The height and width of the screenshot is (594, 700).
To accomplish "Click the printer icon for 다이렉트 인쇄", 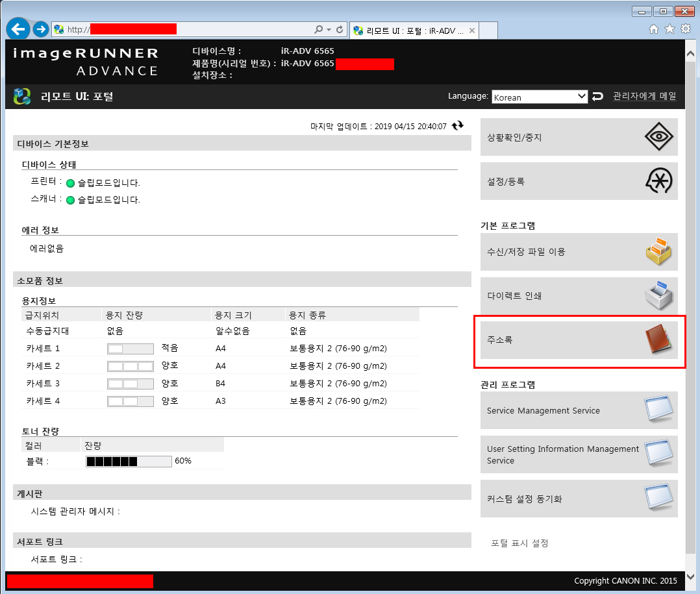I will click(x=659, y=295).
